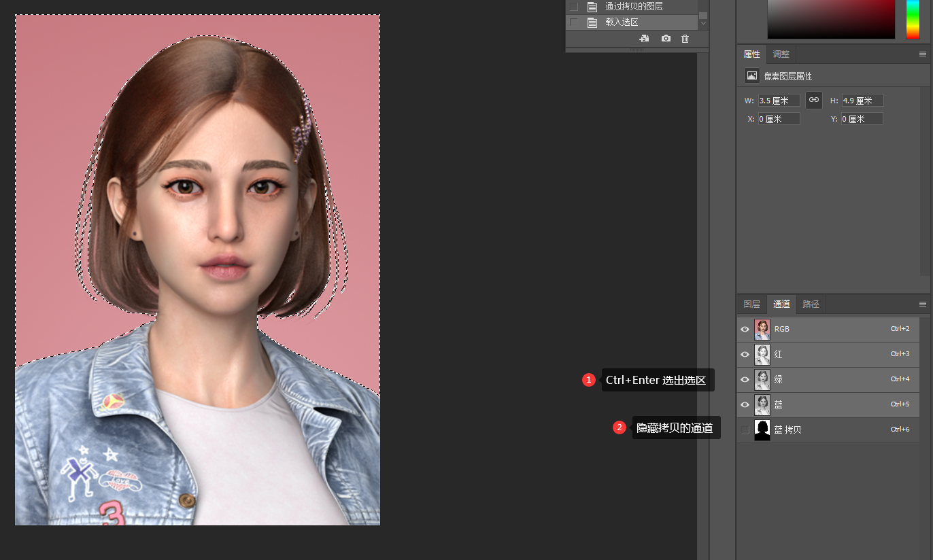Switch to the 调整 tab

(x=781, y=54)
